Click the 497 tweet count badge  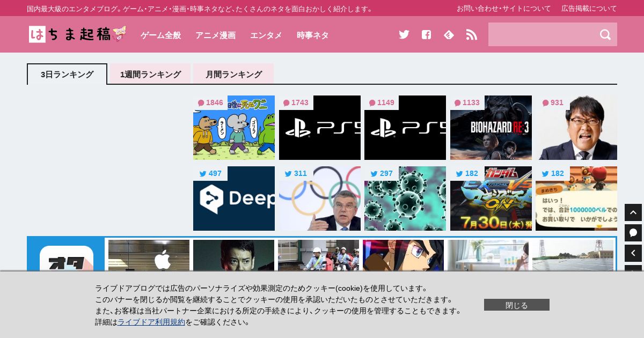210,173
